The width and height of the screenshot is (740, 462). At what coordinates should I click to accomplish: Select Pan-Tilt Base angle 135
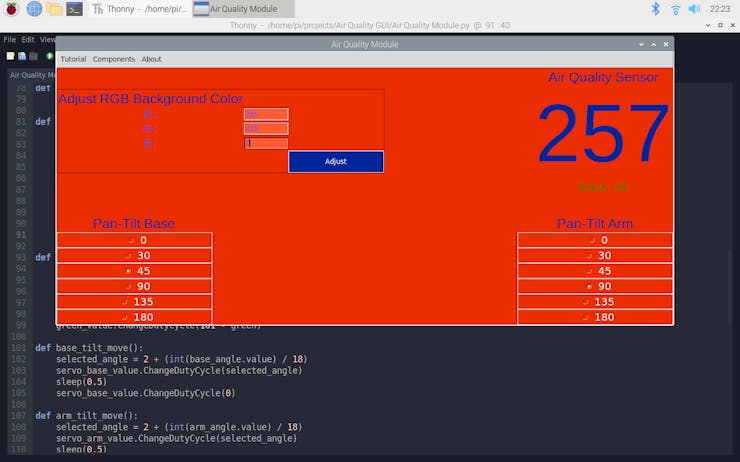tap(134, 302)
